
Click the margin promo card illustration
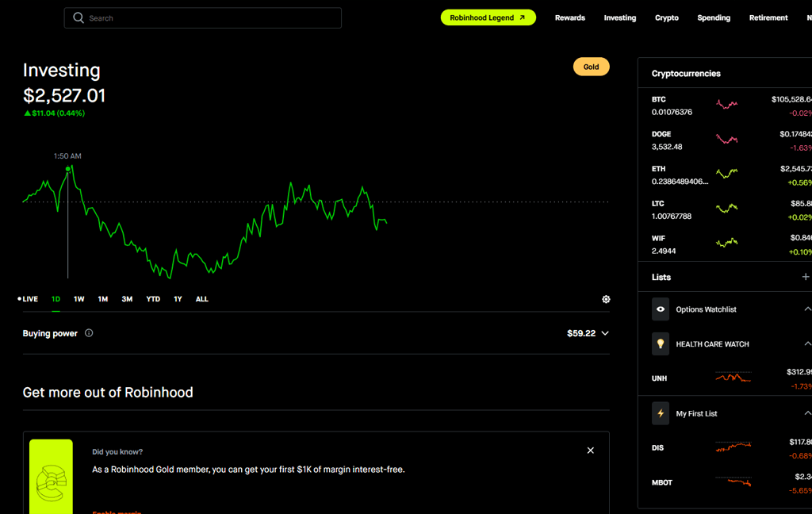51,476
